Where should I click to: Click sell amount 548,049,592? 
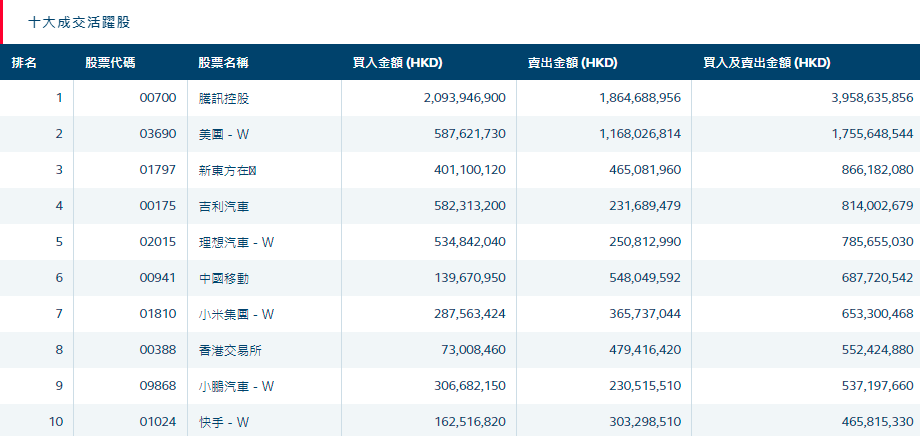(x=644, y=278)
